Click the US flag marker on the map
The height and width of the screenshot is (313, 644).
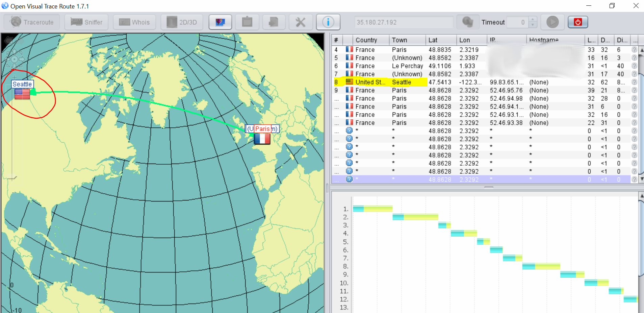point(22,94)
